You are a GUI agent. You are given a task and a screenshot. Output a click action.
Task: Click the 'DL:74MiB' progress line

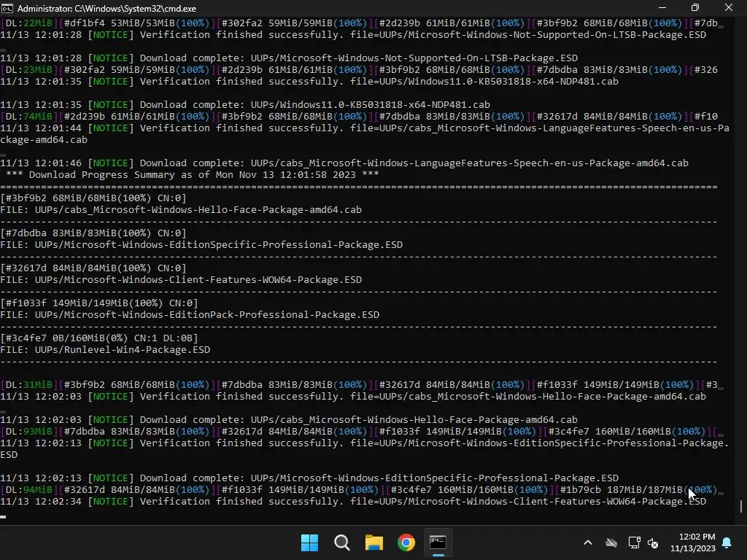[359, 117]
